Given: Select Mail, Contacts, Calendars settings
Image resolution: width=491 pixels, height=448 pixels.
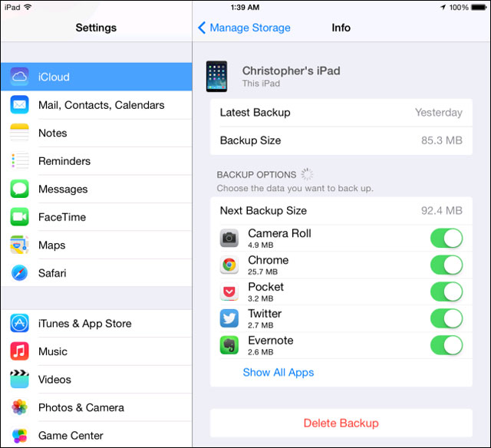Looking at the screenshot, I should (x=97, y=105).
